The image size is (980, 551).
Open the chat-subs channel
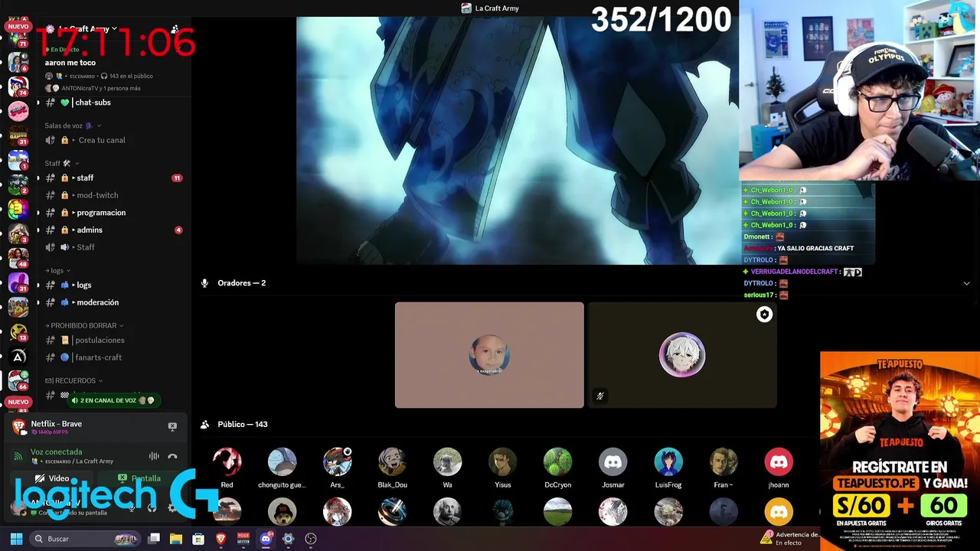(113, 103)
